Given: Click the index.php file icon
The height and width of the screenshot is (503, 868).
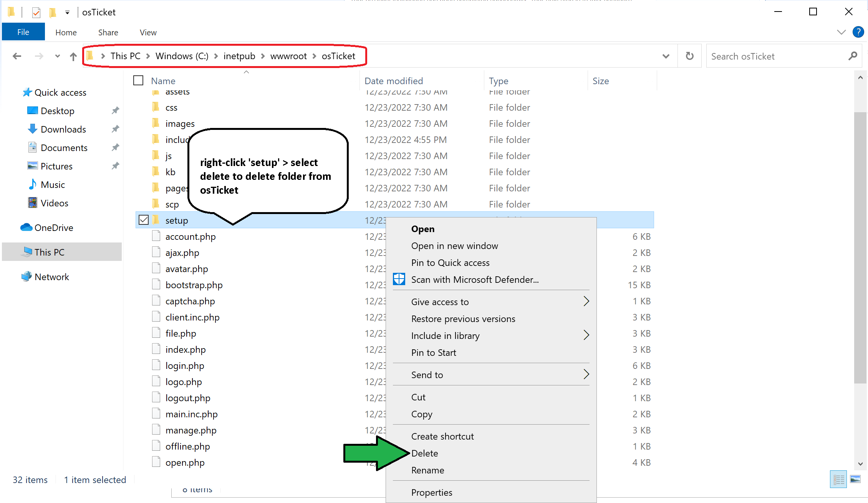Looking at the screenshot, I should [x=156, y=349].
